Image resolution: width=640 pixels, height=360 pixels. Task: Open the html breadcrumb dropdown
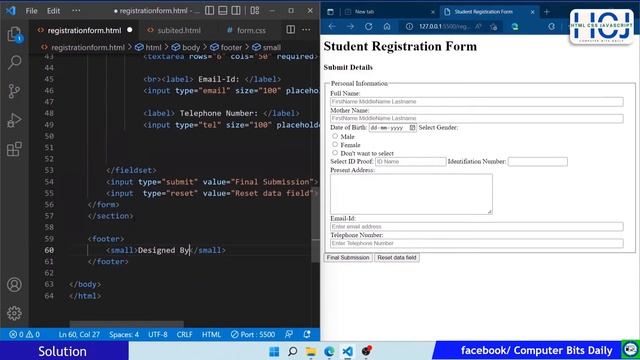[148, 47]
